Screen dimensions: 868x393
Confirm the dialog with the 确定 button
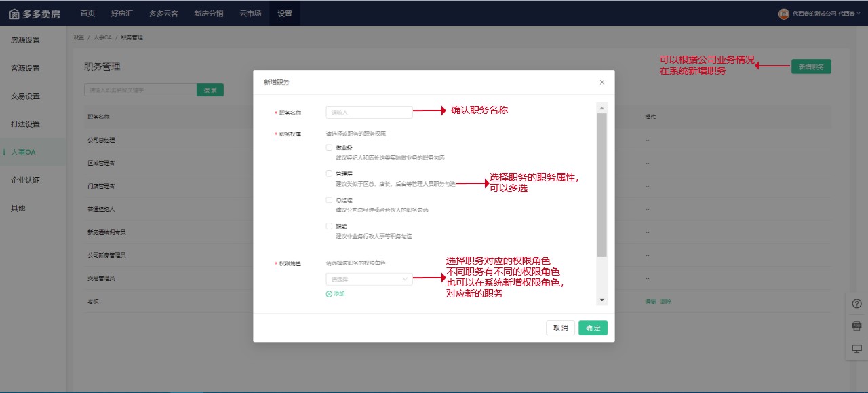point(591,327)
